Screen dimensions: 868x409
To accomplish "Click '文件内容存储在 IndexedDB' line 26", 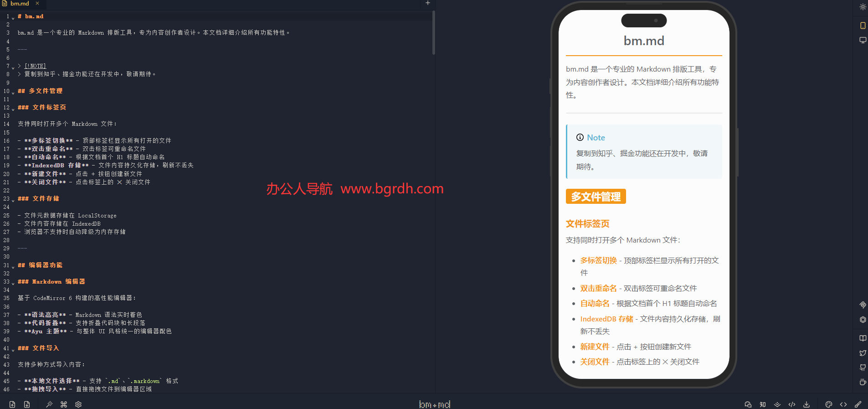I will pyautogui.click(x=62, y=224).
